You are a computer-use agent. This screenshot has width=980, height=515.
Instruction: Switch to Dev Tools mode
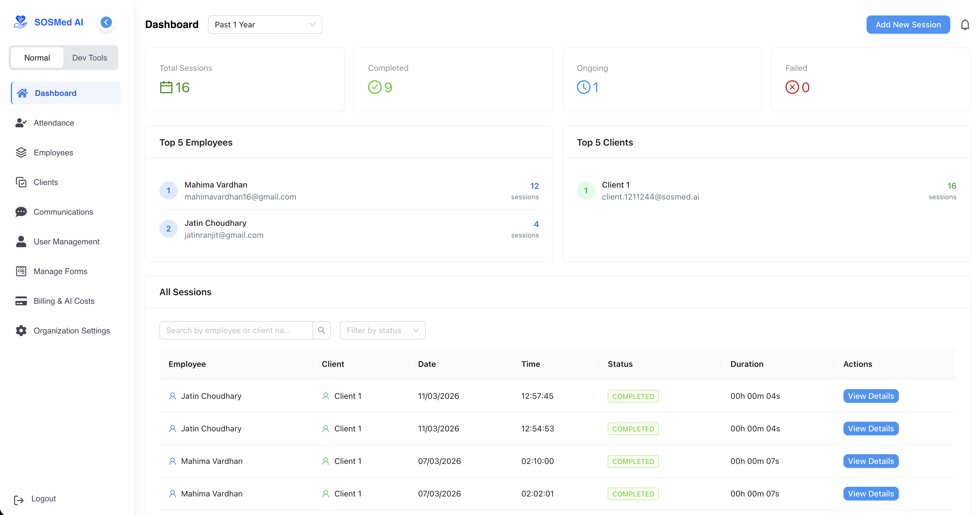click(90, 57)
